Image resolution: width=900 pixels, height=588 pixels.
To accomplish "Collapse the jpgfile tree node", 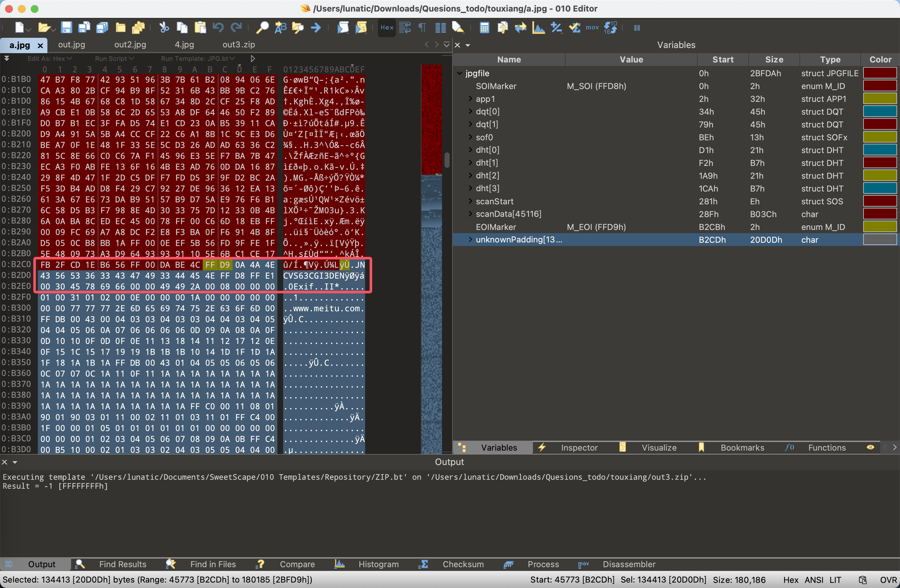I will tap(460, 73).
